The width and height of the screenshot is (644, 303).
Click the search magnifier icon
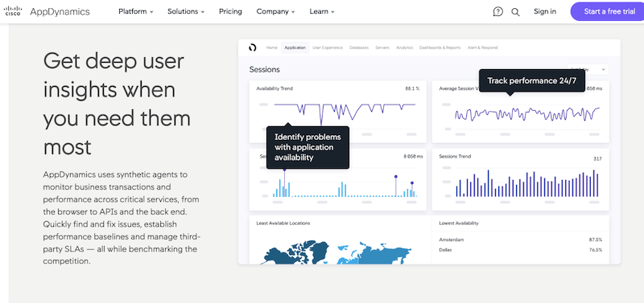click(x=515, y=12)
